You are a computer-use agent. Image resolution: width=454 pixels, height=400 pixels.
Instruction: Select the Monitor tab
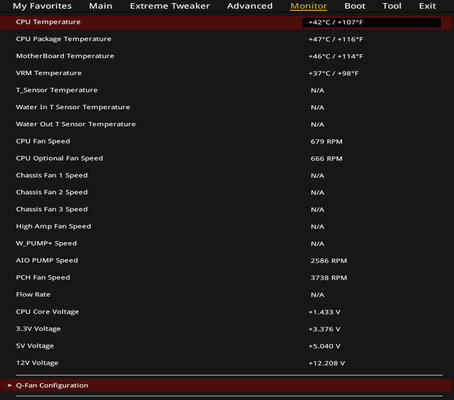(309, 6)
